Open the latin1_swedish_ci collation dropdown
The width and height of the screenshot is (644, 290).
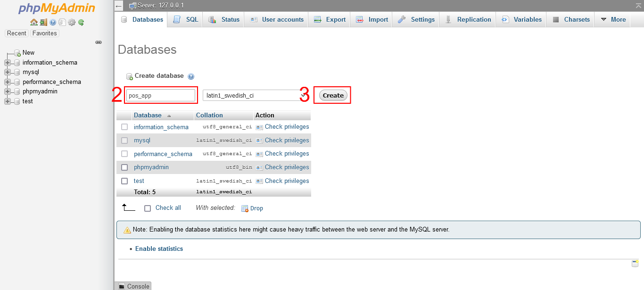255,95
